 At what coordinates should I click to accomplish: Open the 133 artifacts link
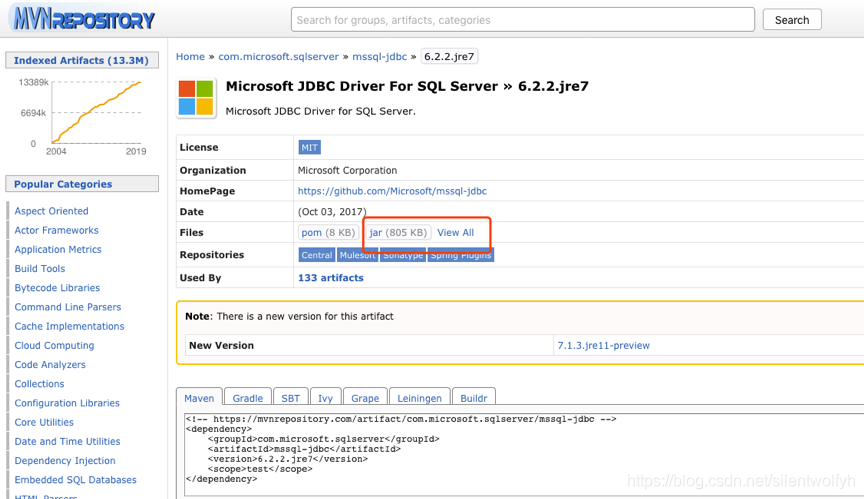331,278
